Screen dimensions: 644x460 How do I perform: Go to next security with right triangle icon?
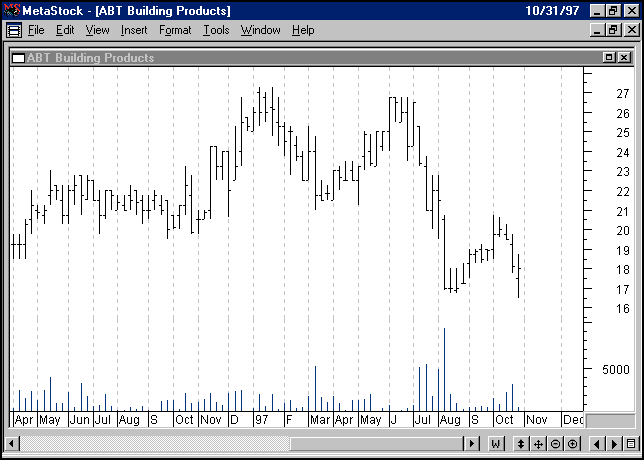tap(614, 444)
